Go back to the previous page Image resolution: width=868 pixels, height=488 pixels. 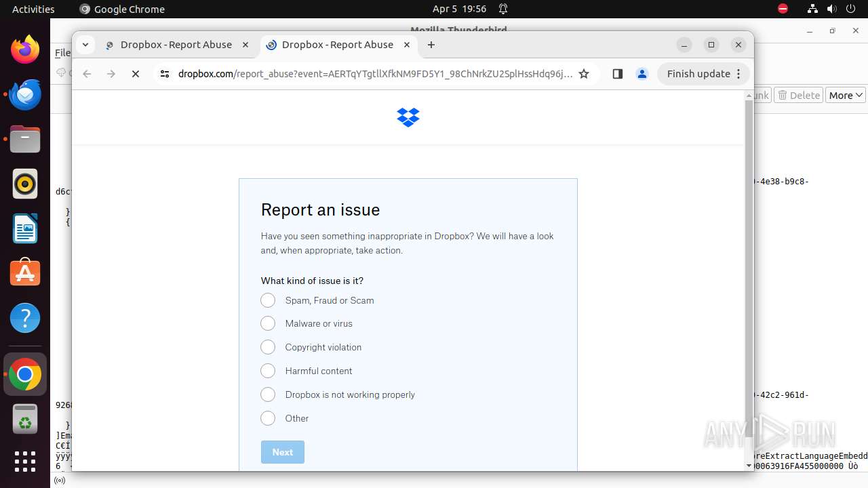87,74
